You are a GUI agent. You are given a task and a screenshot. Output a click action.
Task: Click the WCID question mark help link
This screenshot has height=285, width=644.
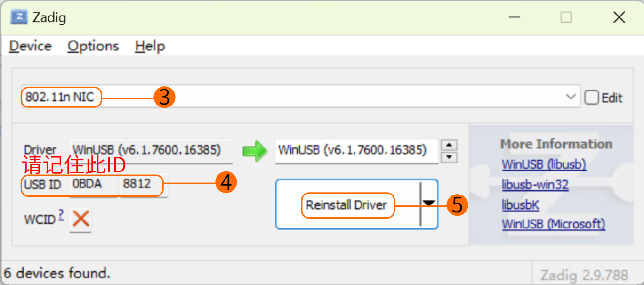61,216
